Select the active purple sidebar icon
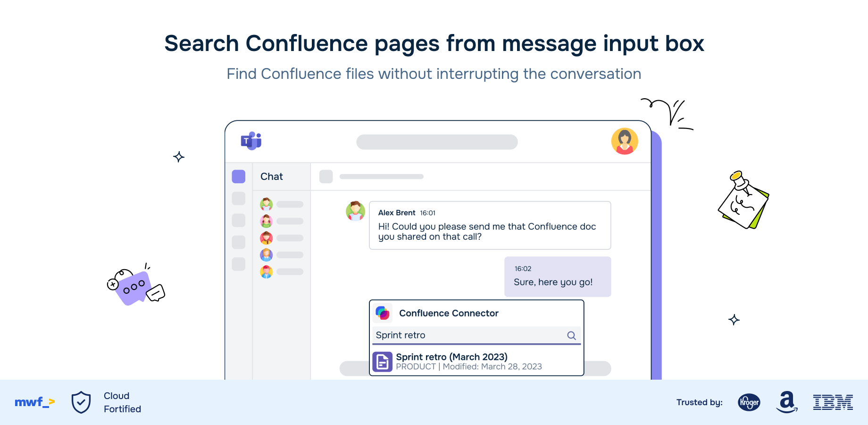This screenshot has height=425, width=868. 239,177
